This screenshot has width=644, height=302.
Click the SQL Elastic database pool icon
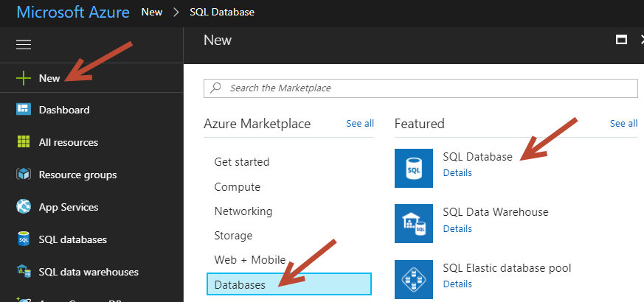pyautogui.click(x=414, y=278)
